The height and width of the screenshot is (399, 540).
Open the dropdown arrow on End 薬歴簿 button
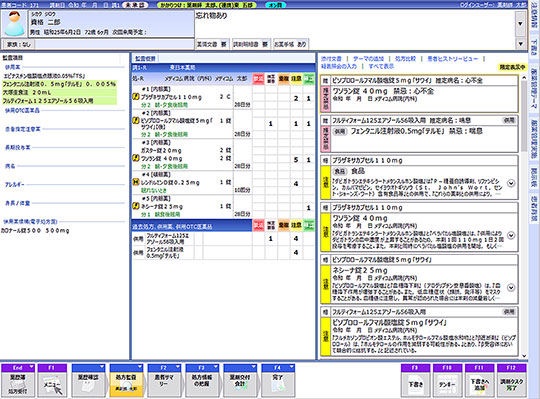point(31,367)
